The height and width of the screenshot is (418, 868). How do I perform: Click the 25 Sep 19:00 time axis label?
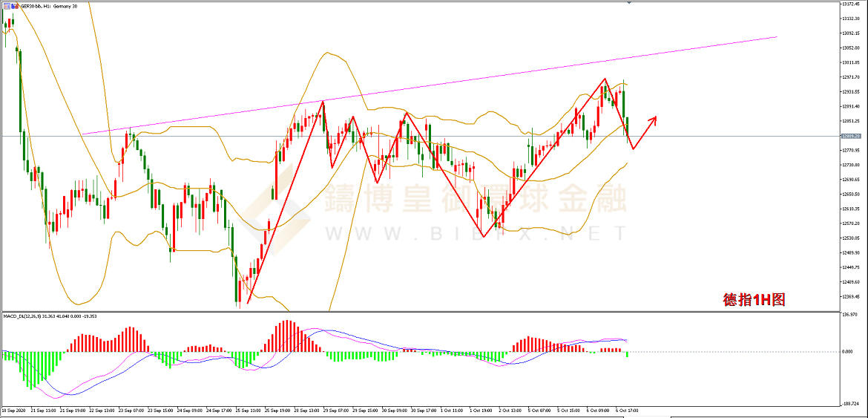click(x=279, y=410)
